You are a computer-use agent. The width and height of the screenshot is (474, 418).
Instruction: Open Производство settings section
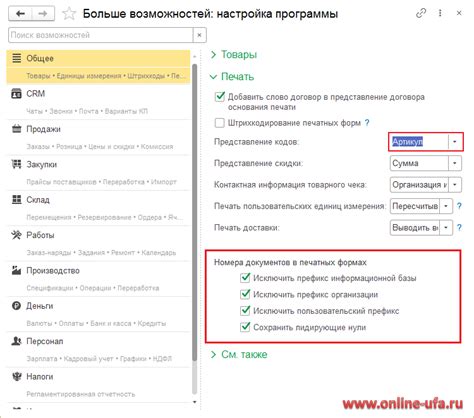pos(98,279)
